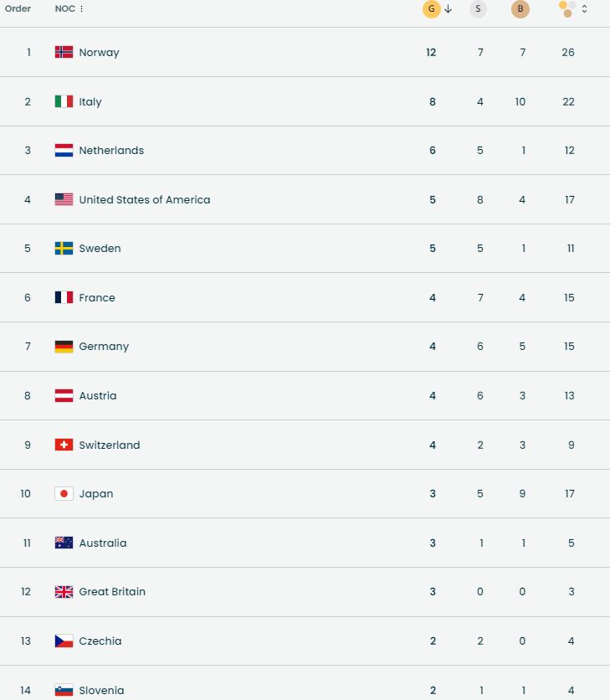Open the Czechia country link
The image size is (610, 700).
[100, 641]
